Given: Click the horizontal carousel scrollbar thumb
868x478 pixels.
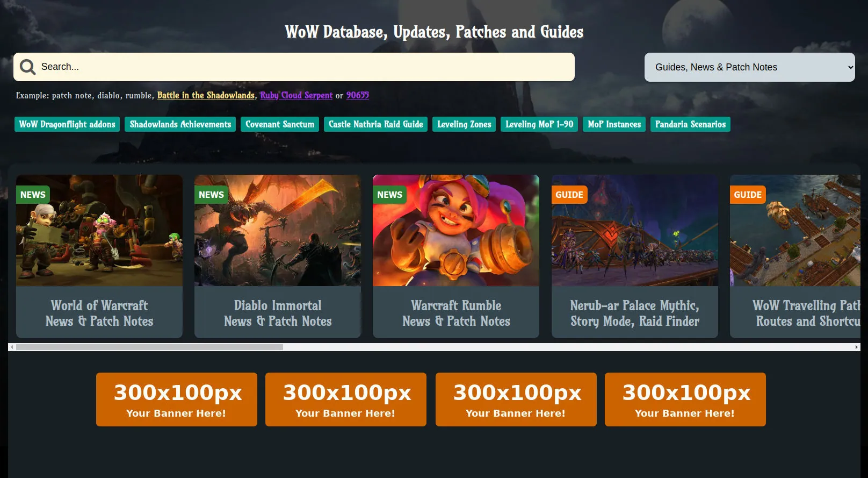Looking at the screenshot, I should pyautogui.click(x=149, y=347).
